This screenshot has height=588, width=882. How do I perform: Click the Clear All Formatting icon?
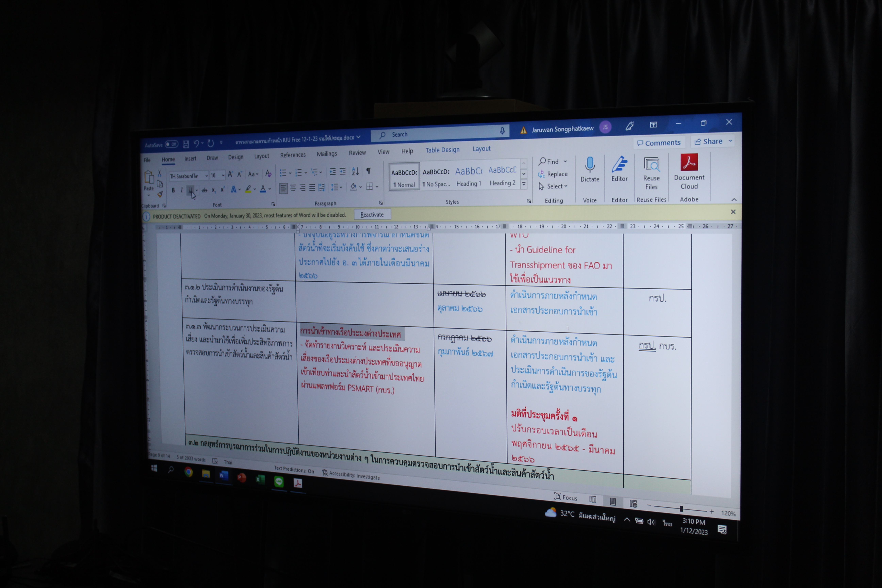pyautogui.click(x=268, y=174)
